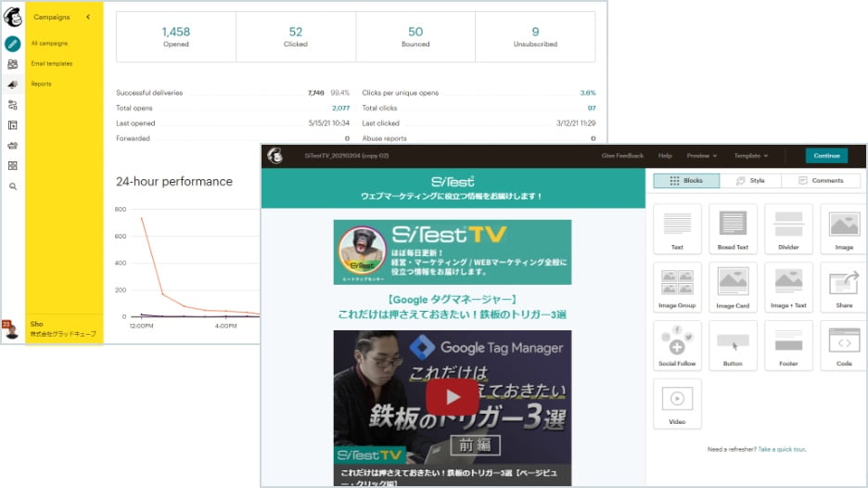Click the Successful deliveries value 7,746
The height and width of the screenshot is (488, 868).
(x=316, y=93)
